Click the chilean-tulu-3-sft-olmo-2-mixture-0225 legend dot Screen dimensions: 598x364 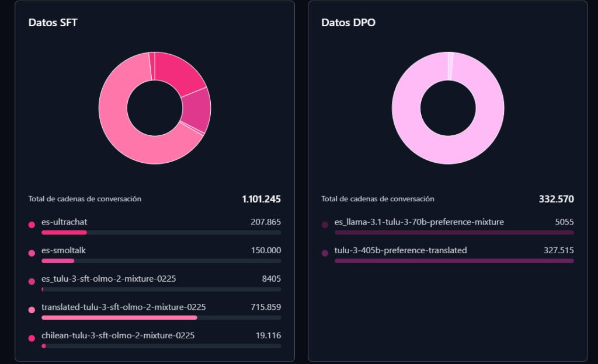[32, 338]
